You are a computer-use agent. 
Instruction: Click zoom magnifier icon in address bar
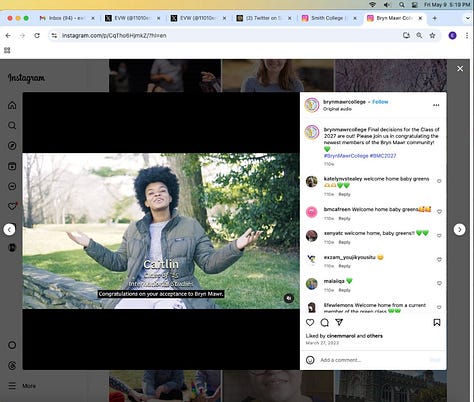pos(419,35)
